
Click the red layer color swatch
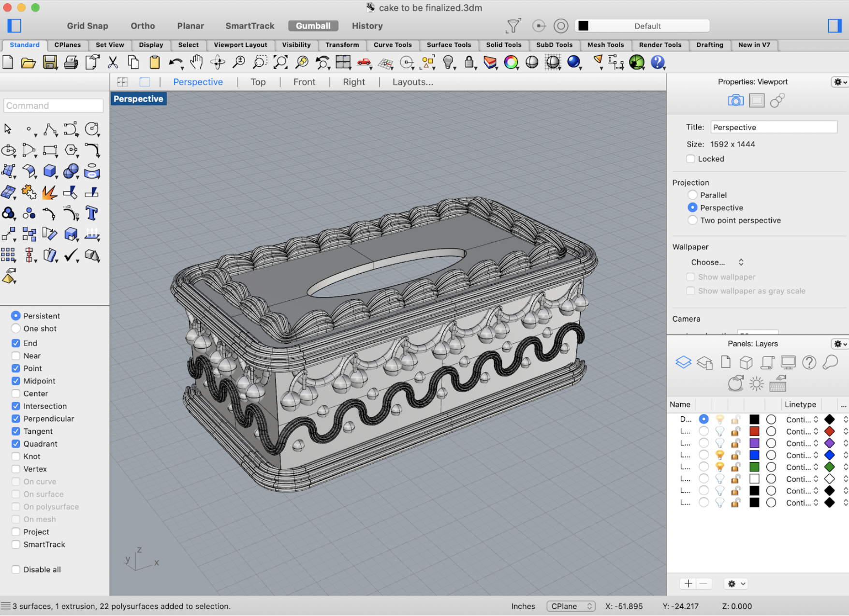754,431
